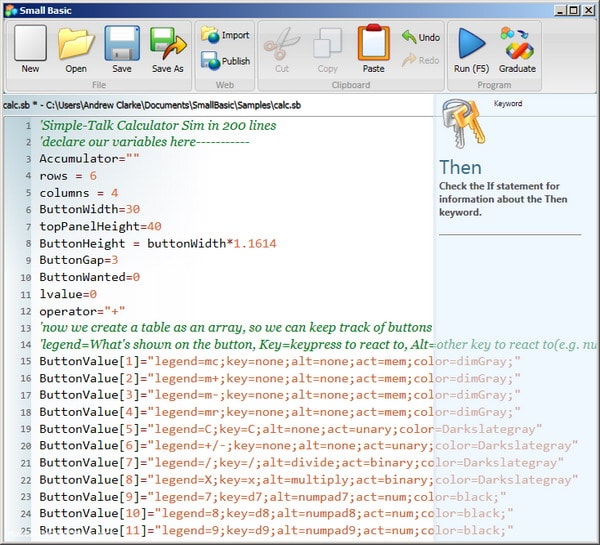
Task: Close the Small Basic window
Action: tap(588, 10)
